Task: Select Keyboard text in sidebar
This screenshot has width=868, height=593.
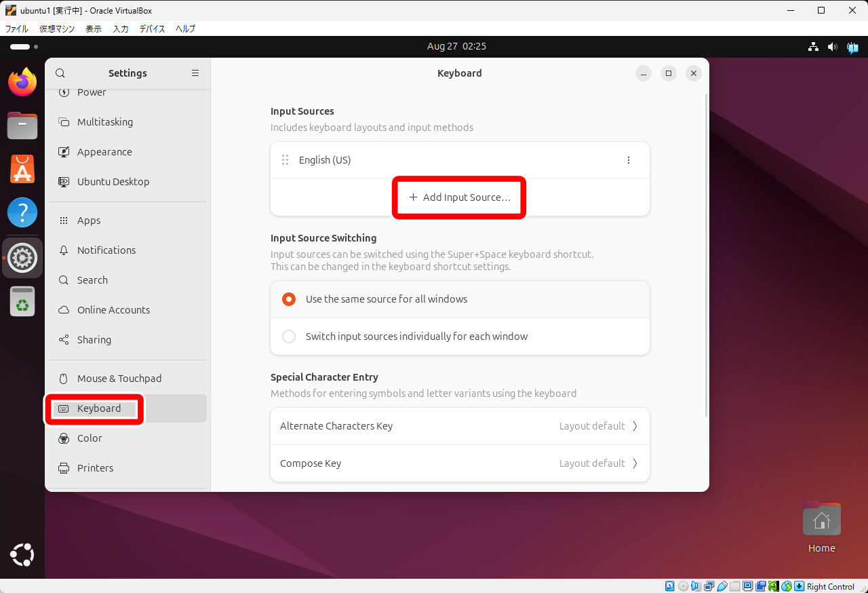Action: coord(99,408)
